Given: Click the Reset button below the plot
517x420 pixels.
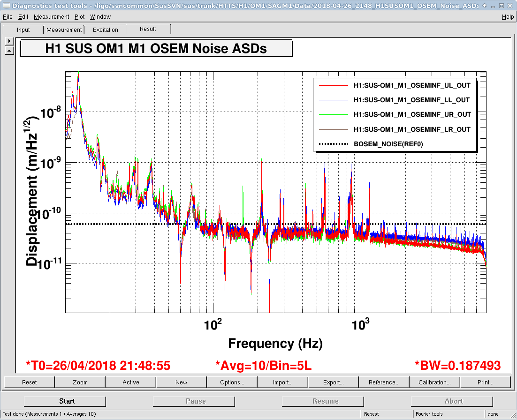Looking at the screenshot, I should click(30, 382).
